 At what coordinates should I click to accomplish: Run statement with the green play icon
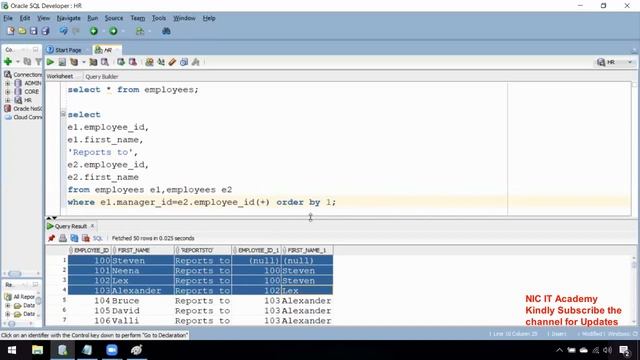point(50,62)
